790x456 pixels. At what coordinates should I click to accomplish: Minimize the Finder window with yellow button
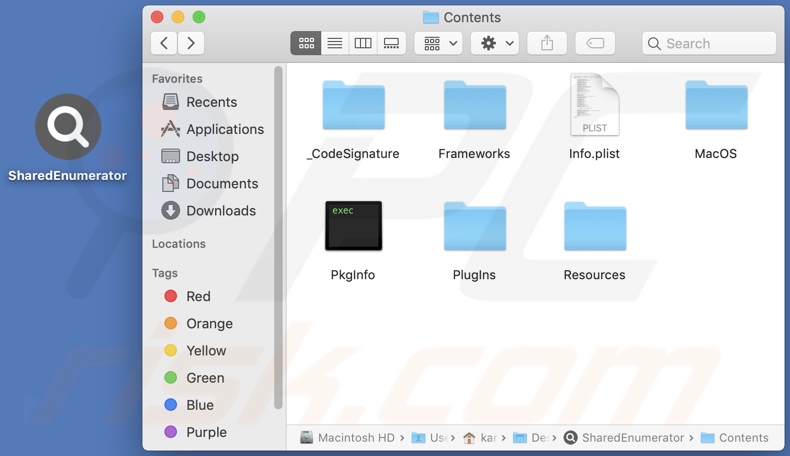(178, 17)
